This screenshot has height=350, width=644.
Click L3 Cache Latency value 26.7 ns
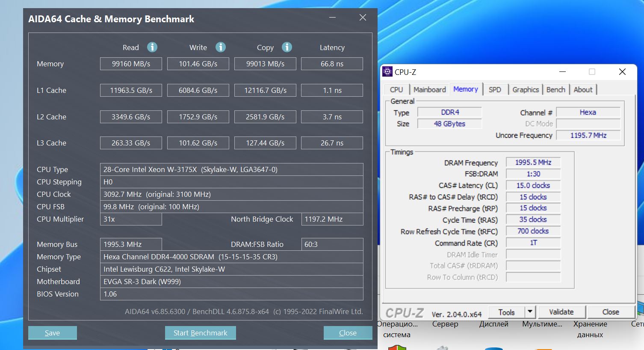(x=332, y=143)
